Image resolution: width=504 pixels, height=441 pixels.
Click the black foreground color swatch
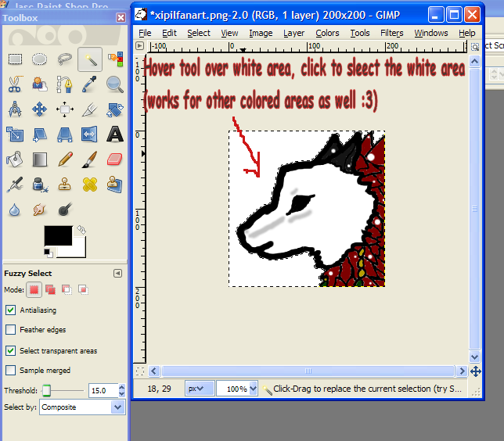pos(58,235)
